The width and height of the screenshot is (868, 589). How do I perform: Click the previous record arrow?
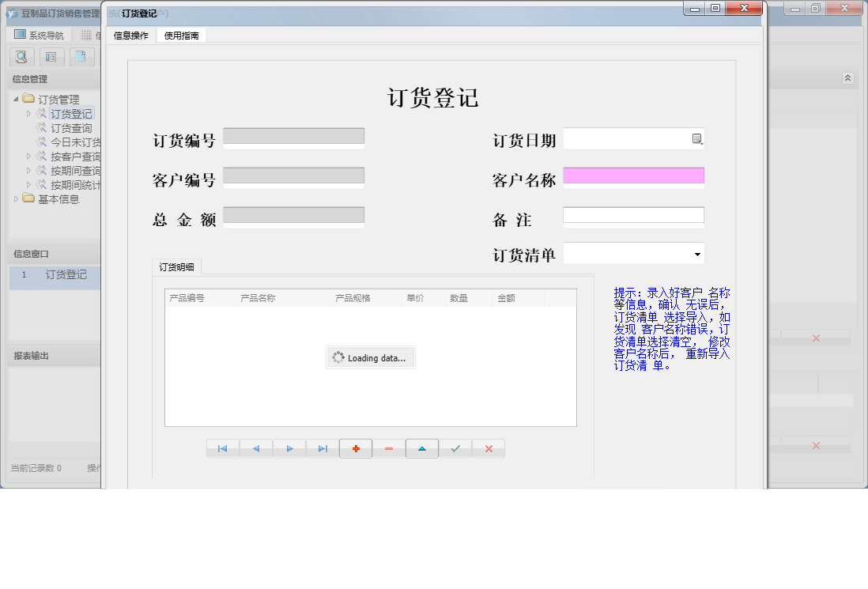point(256,449)
